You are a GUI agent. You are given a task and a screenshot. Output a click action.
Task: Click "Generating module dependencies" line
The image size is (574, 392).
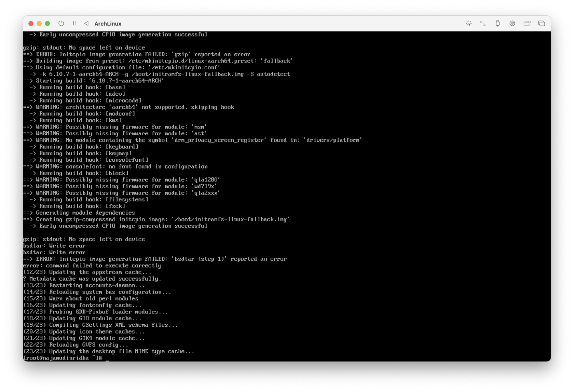pos(79,213)
